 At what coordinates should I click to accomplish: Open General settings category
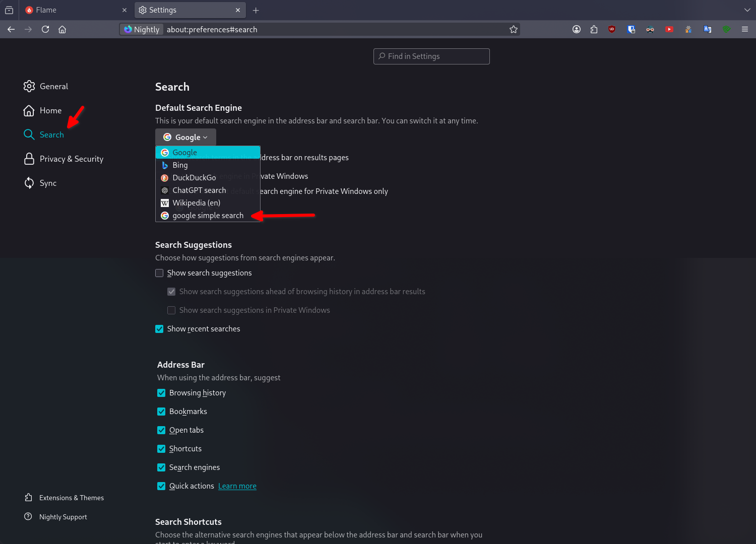point(46,86)
